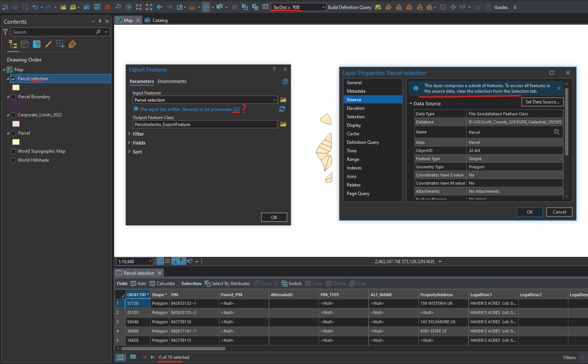Switch to the Catalog view tab
The height and width of the screenshot is (364, 588).
tap(157, 20)
